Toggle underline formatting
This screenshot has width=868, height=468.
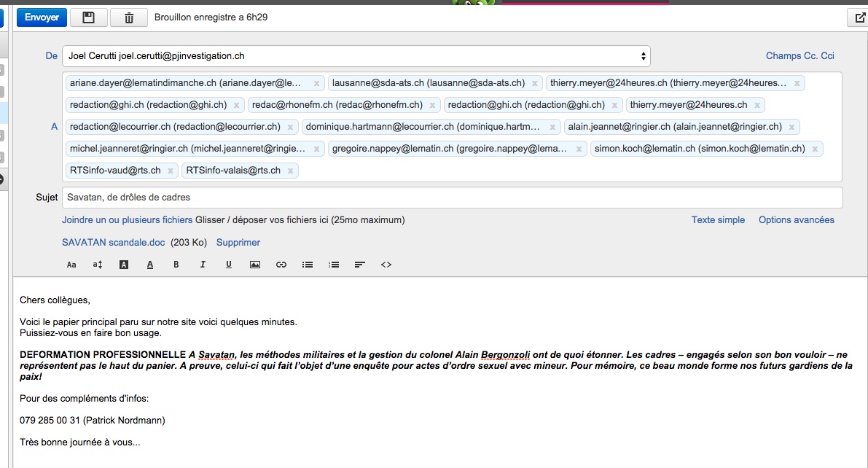[229, 265]
